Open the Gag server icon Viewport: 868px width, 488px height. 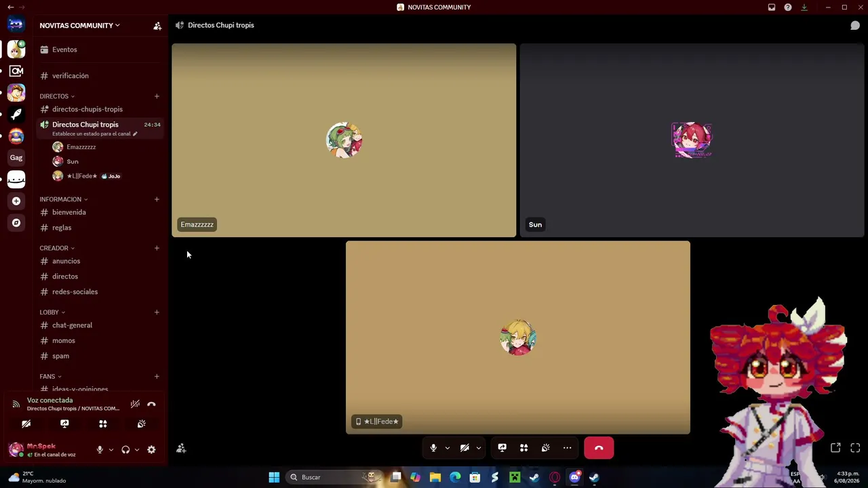pos(16,157)
